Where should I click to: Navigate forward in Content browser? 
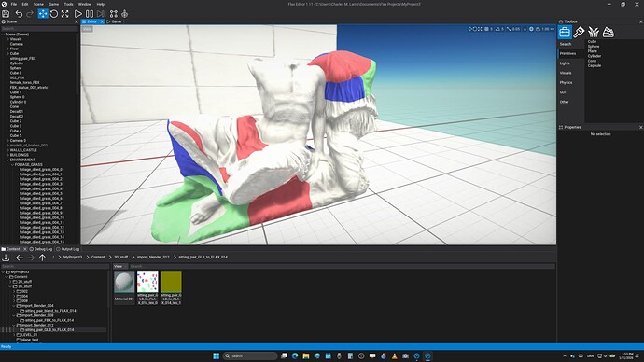pos(31,258)
